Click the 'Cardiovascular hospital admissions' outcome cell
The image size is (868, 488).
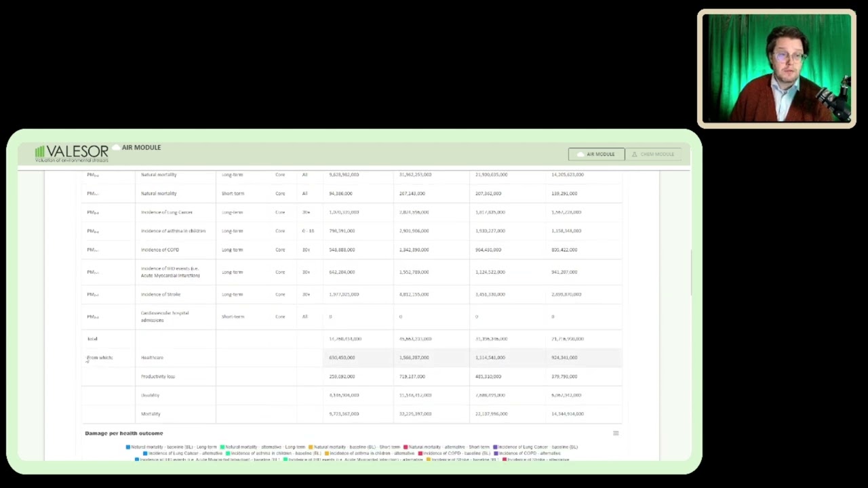pyautogui.click(x=165, y=317)
